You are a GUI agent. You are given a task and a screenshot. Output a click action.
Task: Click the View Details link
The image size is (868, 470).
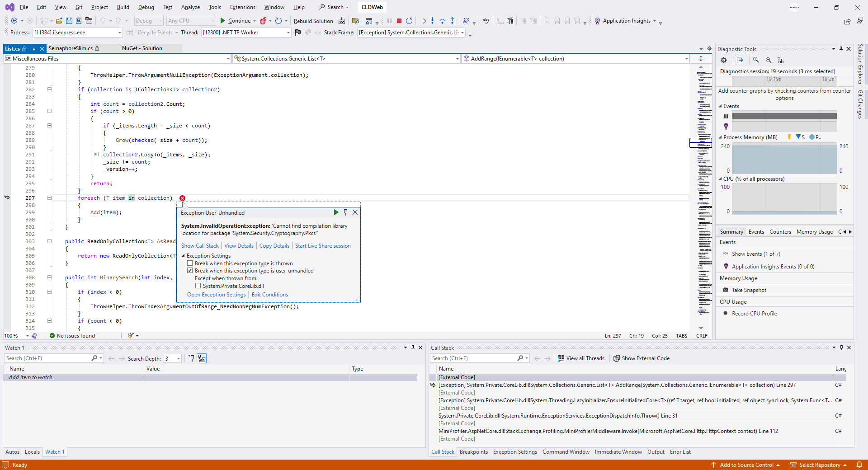pyautogui.click(x=239, y=246)
